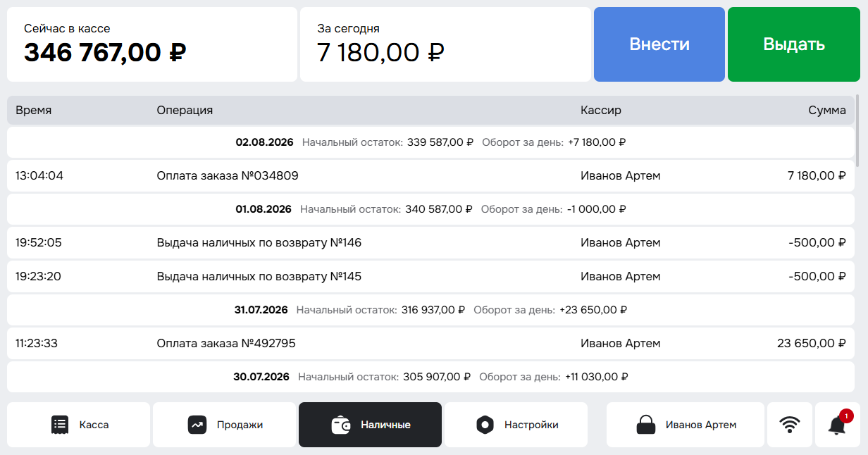Open the Продажи chart icon
The height and width of the screenshot is (455, 868).
pos(197,425)
